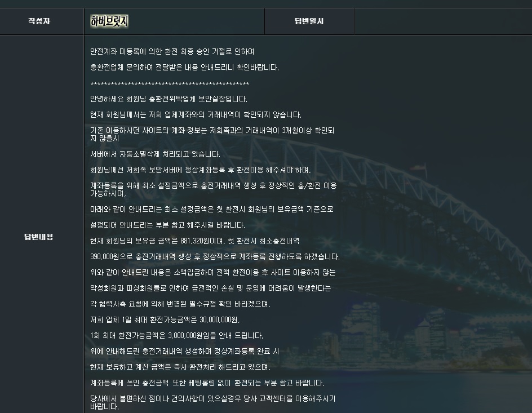Screen dimensions: 532x413
Task: Click the line mentioning 390,000원 충전거래내역
Action: click(215, 257)
